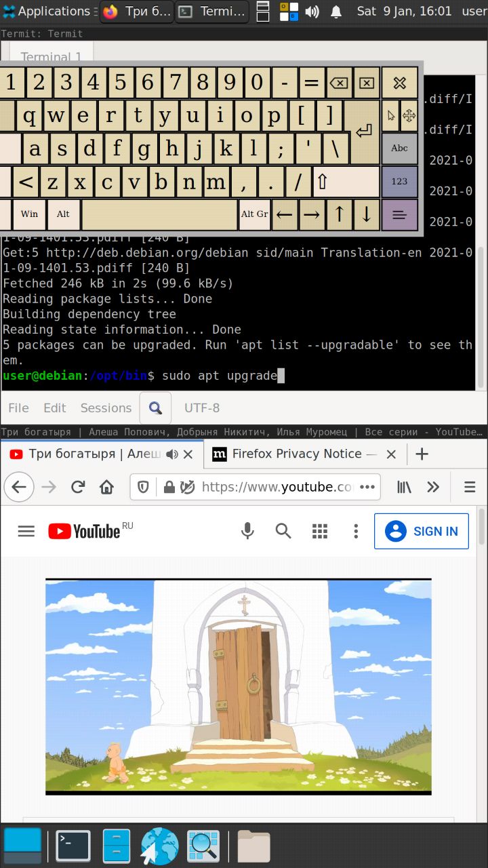Tap the slash key on keyboard

[x=298, y=182]
